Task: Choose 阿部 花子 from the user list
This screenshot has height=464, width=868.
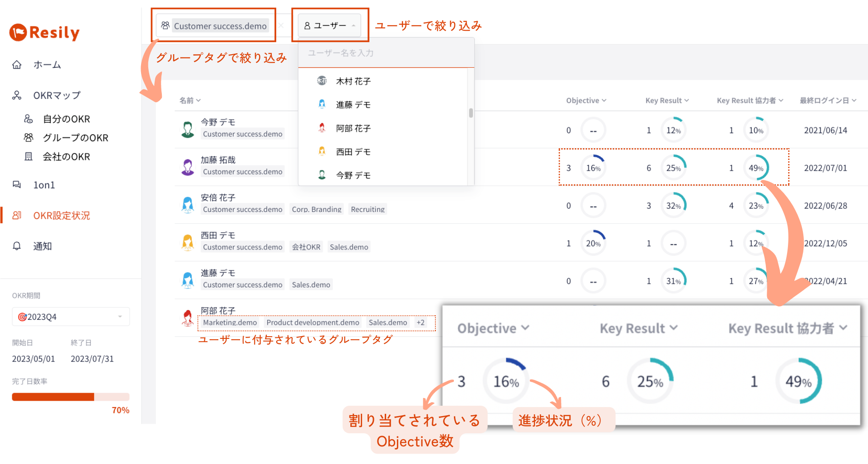Action: click(353, 128)
